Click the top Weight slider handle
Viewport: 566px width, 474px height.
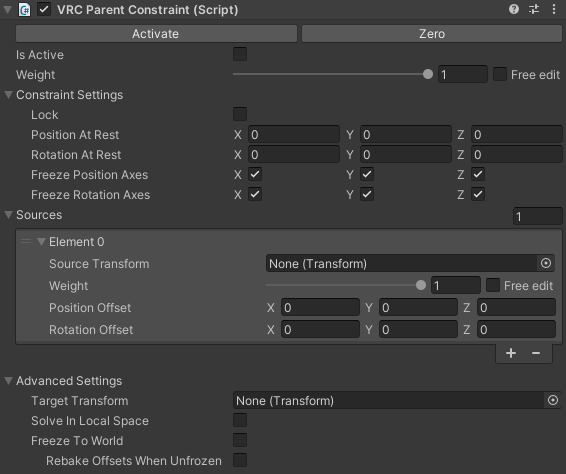(428, 74)
